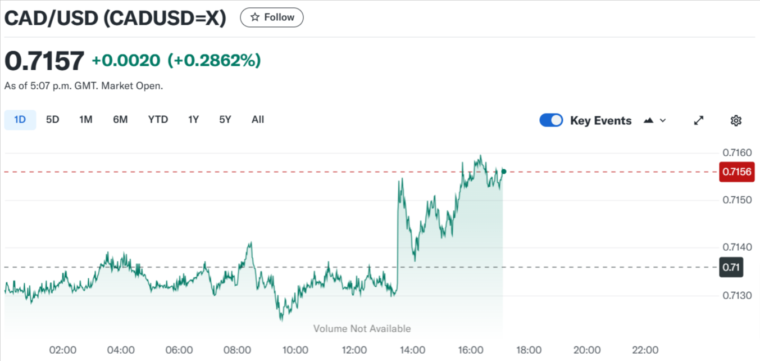This screenshot has height=361, width=760.
Task: Toggle the Key Events switch
Action: pos(551,120)
